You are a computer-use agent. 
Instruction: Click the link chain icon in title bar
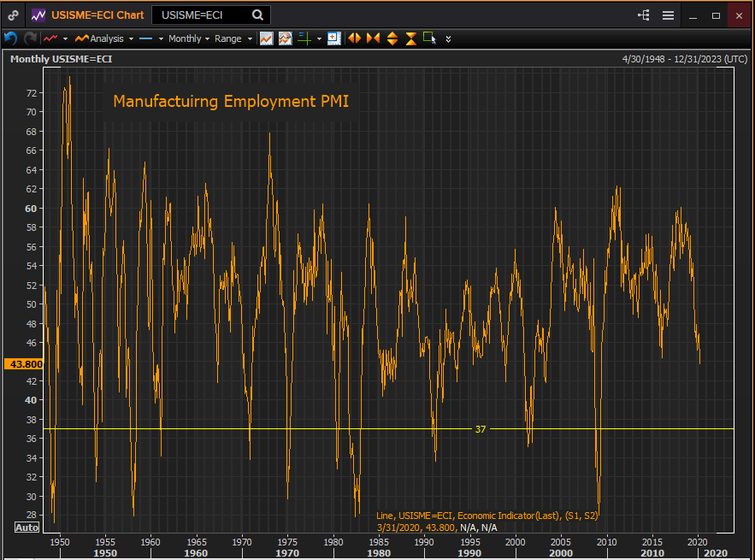(13, 15)
